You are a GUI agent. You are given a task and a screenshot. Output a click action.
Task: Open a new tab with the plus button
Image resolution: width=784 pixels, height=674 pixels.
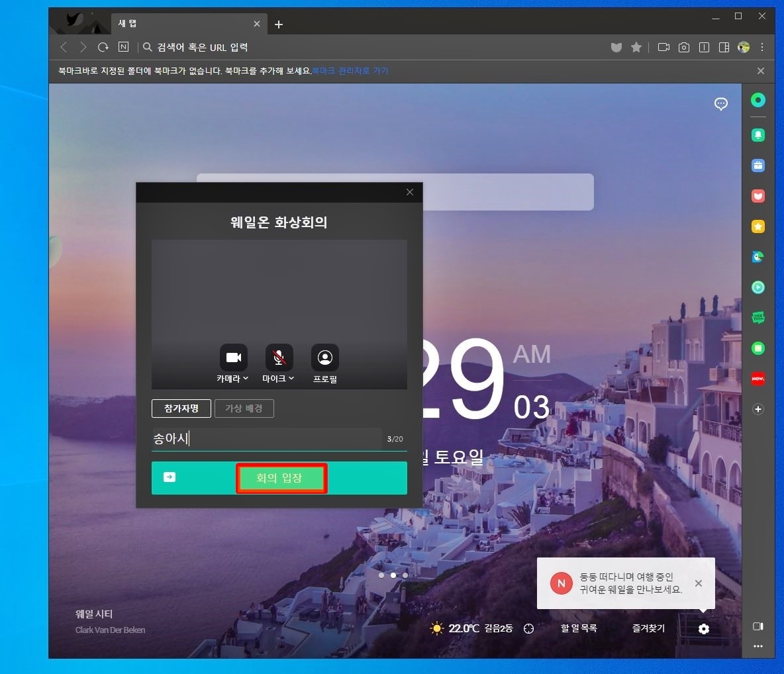click(x=279, y=24)
